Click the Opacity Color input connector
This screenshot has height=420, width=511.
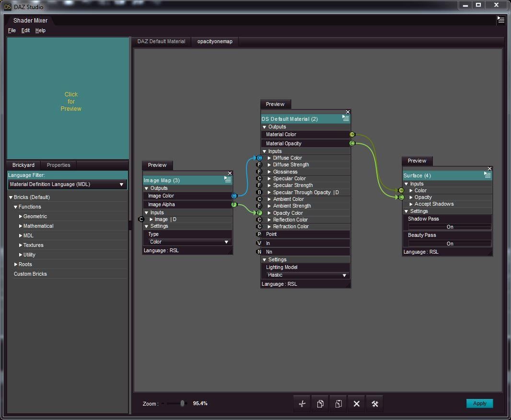click(x=259, y=213)
